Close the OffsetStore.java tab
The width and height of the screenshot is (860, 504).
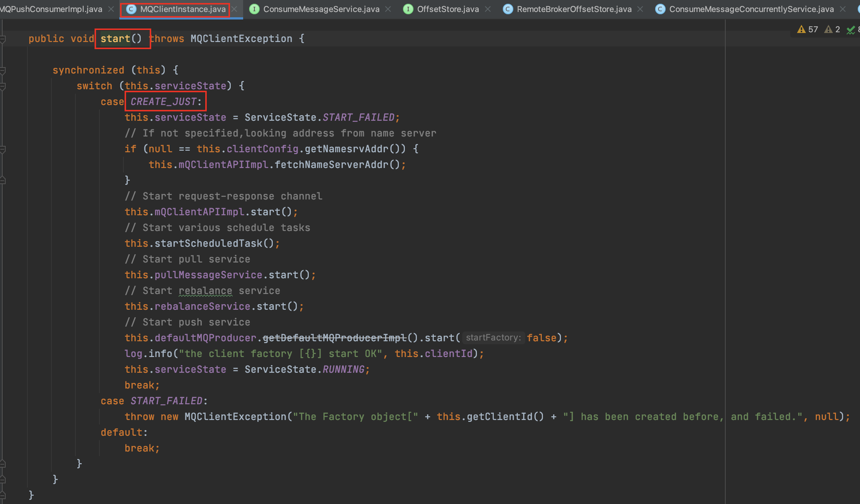488,9
